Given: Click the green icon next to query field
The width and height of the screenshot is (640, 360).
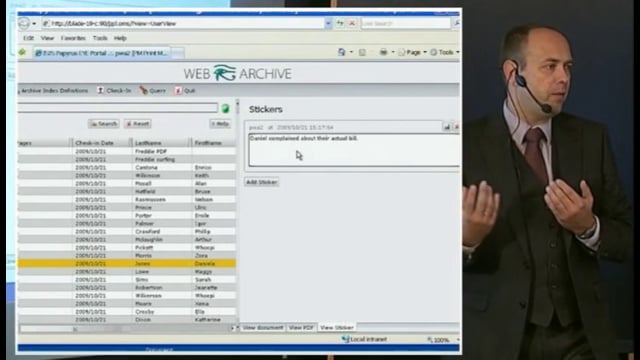Looking at the screenshot, I should tap(225, 109).
